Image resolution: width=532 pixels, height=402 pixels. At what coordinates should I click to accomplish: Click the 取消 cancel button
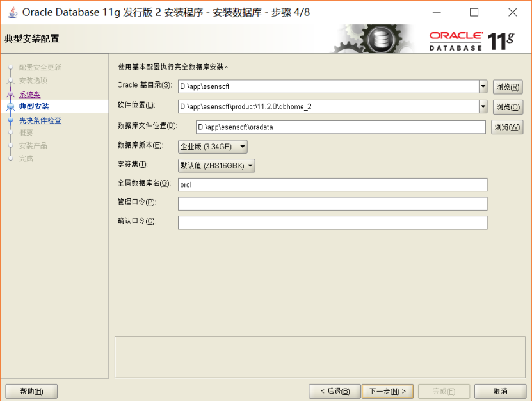click(x=500, y=391)
